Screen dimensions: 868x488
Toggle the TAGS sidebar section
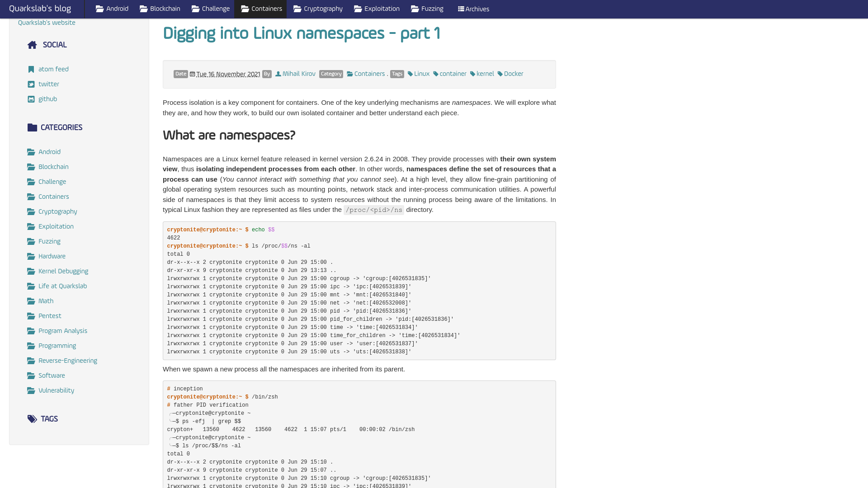point(49,419)
